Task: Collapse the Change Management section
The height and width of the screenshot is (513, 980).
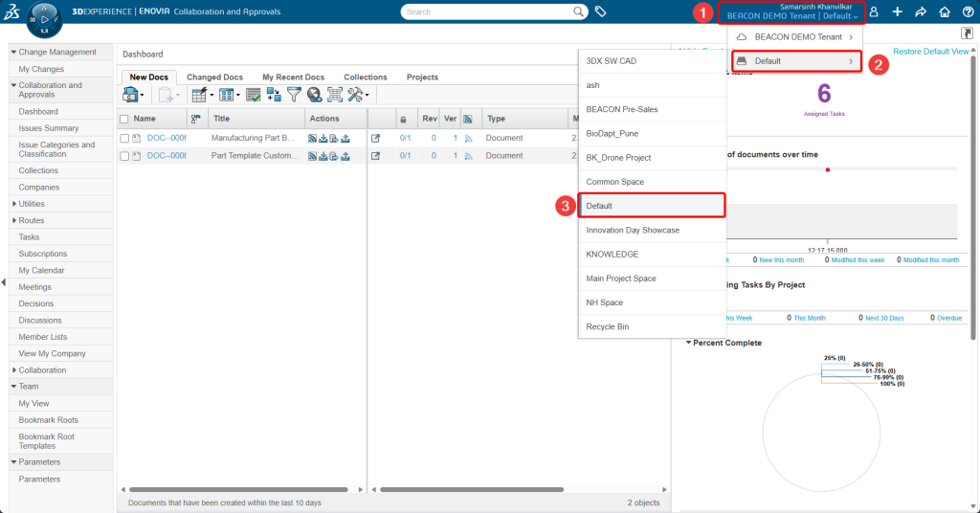Action: pyautogui.click(x=13, y=52)
